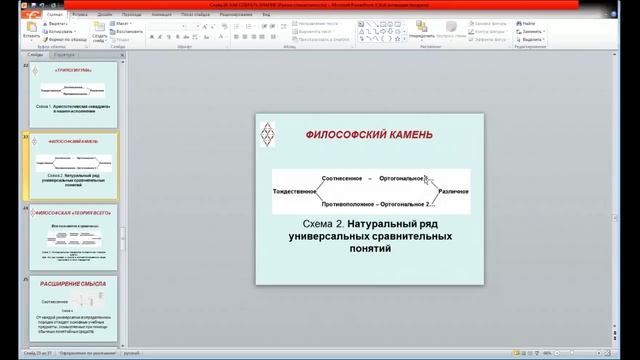Open the Направление текста dropdown
Screen dimensions: 640x360
click(317, 24)
